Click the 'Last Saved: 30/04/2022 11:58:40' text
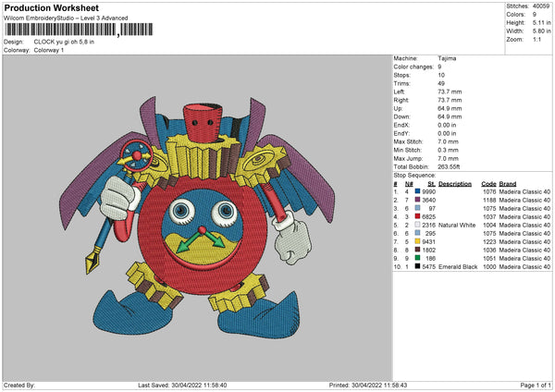Viewport: 555px width, 392px height. 182,385
